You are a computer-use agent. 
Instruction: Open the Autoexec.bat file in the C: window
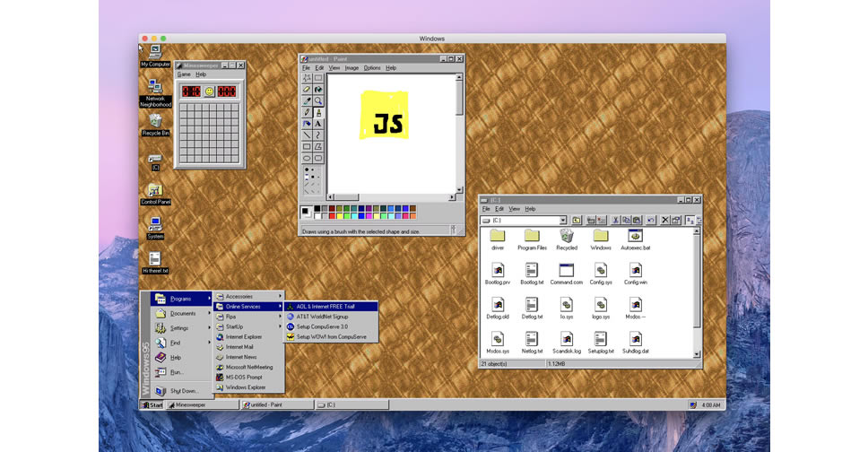click(x=634, y=239)
